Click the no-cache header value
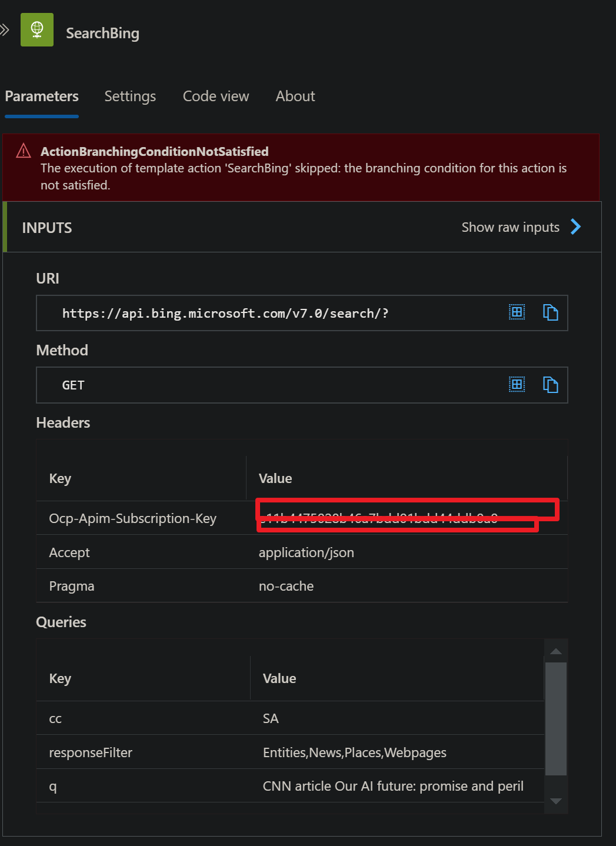This screenshot has height=846, width=616. (x=286, y=586)
